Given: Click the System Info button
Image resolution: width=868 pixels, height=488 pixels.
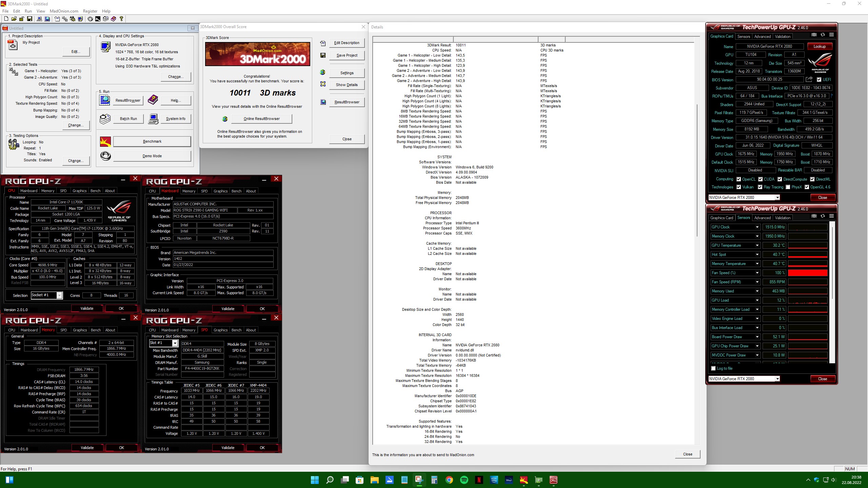Looking at the screenshot, I should point(176,119).
